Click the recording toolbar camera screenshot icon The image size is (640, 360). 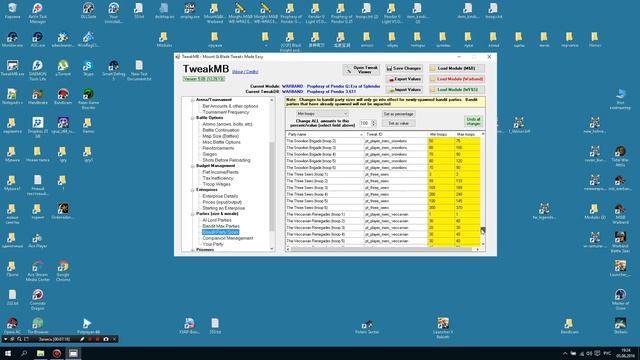coord(106,339)
